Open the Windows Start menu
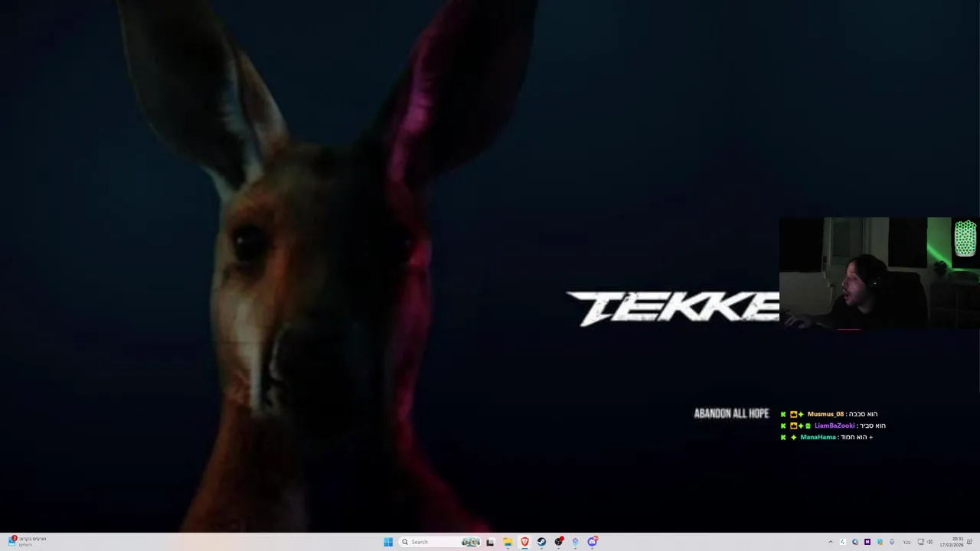The height and width of the screenshot is (551, 980). 388,542
